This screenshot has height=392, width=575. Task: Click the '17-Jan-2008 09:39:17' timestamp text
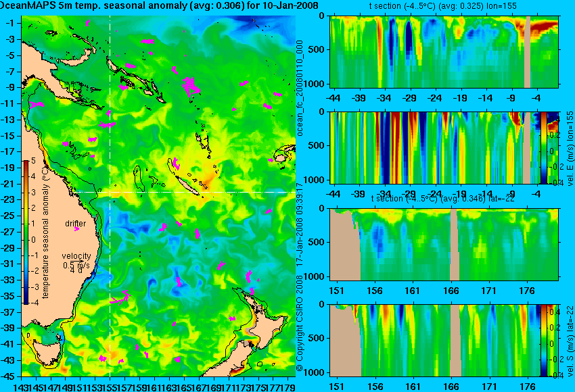[300, 224]
